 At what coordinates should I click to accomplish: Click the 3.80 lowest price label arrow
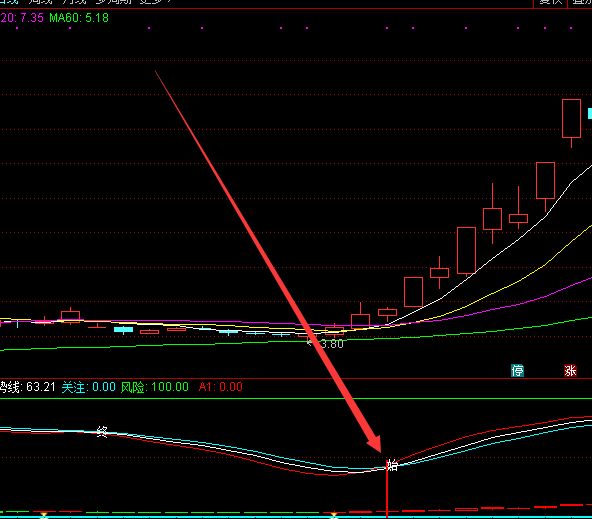[325, 343]
